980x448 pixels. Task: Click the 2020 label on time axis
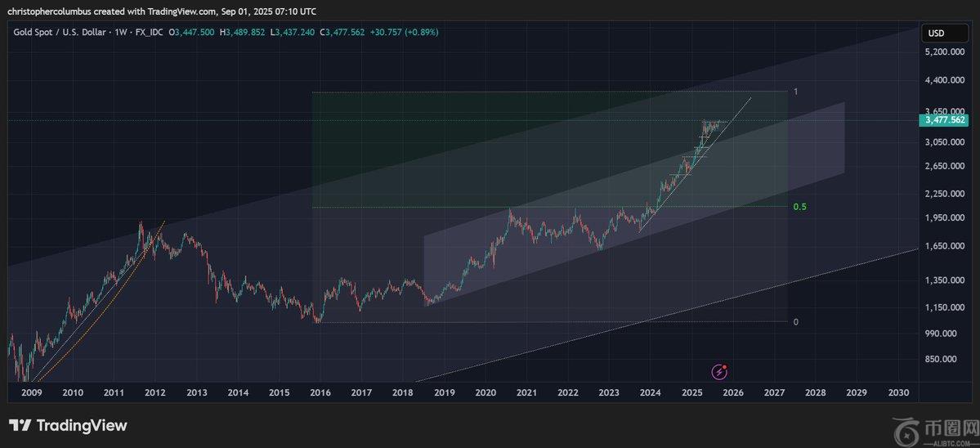[x=486, y=393]
